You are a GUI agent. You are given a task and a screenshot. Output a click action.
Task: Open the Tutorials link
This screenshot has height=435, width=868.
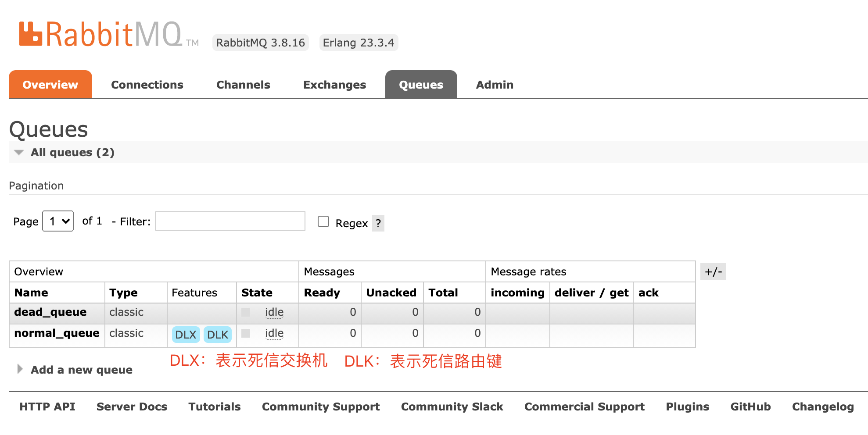coord(215,406)
